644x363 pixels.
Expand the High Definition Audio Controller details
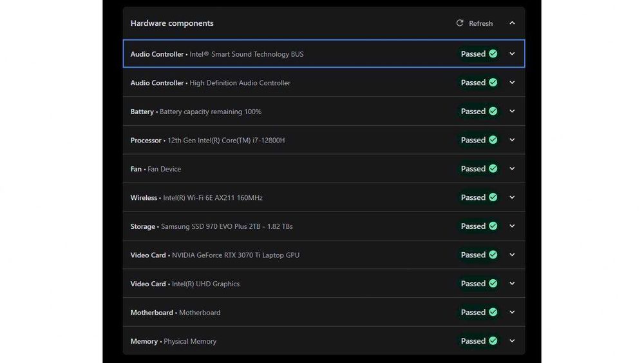[512, 83]
